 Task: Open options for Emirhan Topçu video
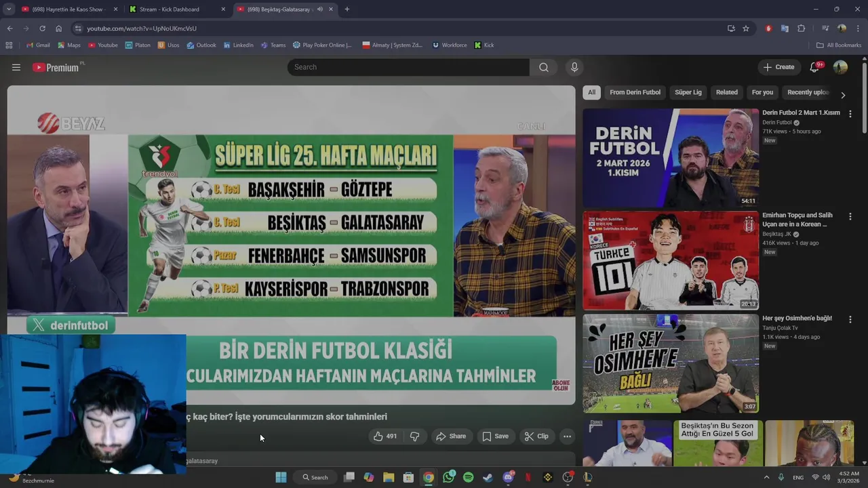point(850,216)
